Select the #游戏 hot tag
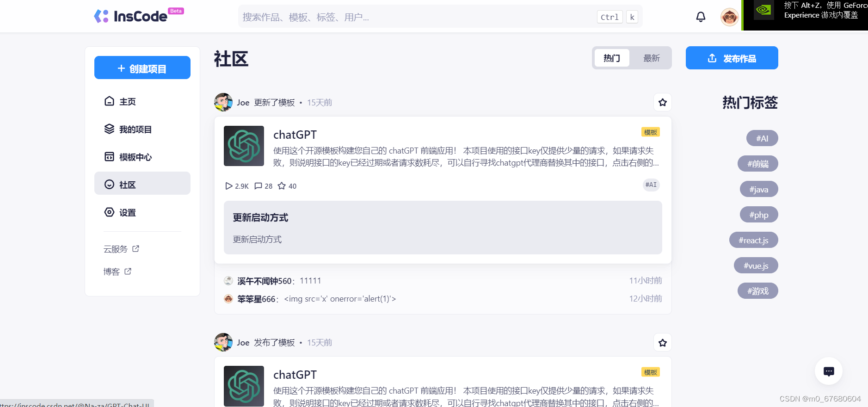The width and height of the screenshot is (868, 407). [758, 291]
